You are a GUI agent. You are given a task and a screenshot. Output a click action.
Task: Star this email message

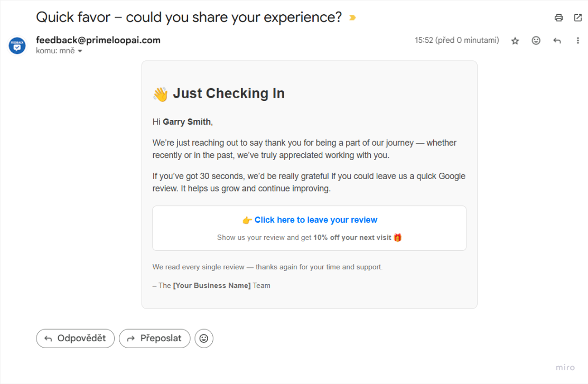point(515,41)
